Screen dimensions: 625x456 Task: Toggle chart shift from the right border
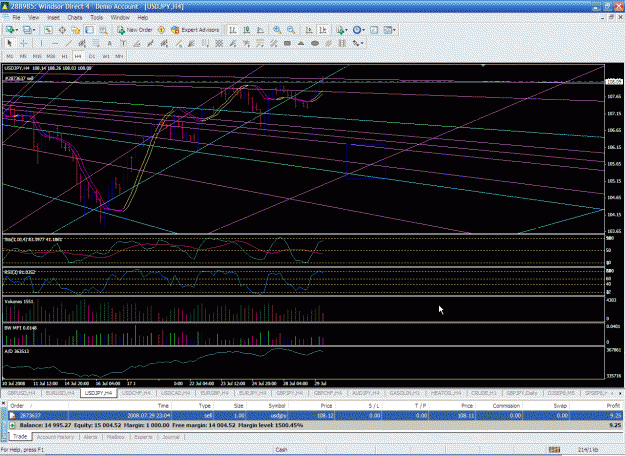tap(323, 30)
